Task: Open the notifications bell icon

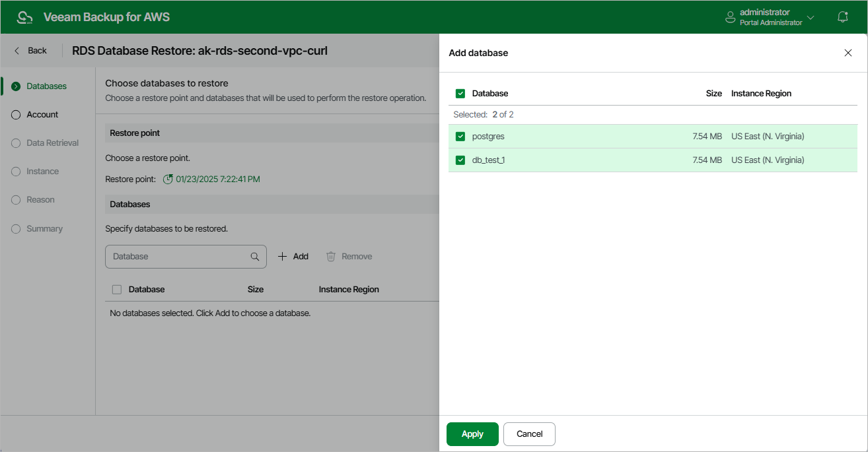Action: pyautogui.click(x=842, y=17)
